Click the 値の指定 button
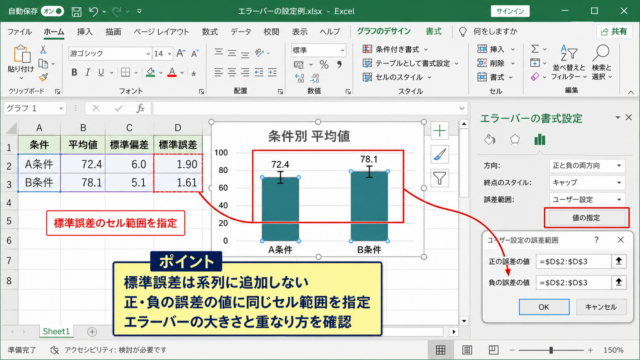Screen dimensions: 640x360 coord(586,218)
